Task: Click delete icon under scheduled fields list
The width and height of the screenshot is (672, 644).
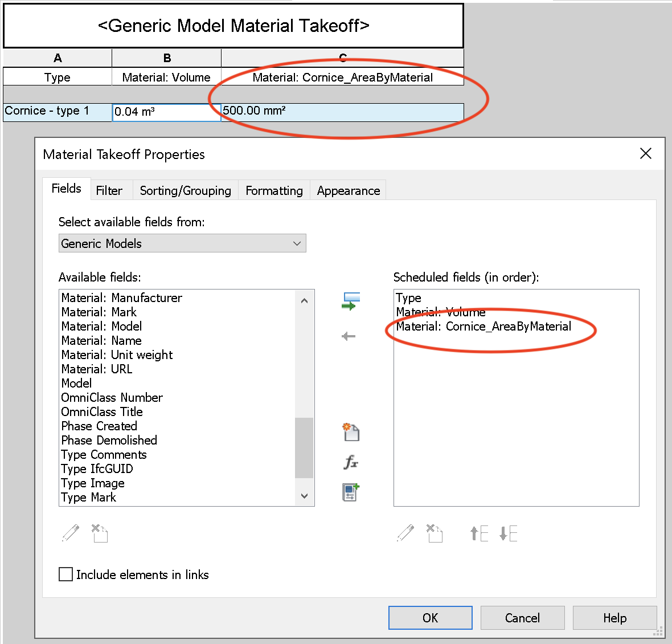Action: point(434,533)
